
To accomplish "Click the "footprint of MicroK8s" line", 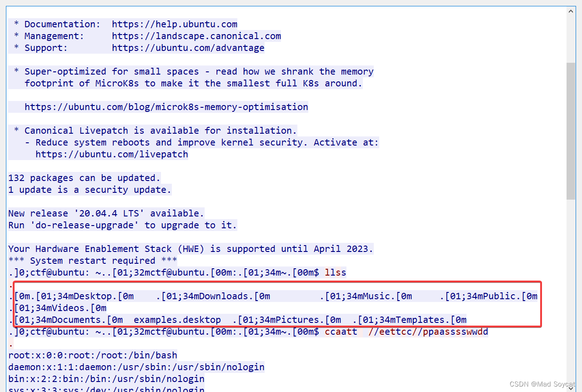I will [194, 83].
